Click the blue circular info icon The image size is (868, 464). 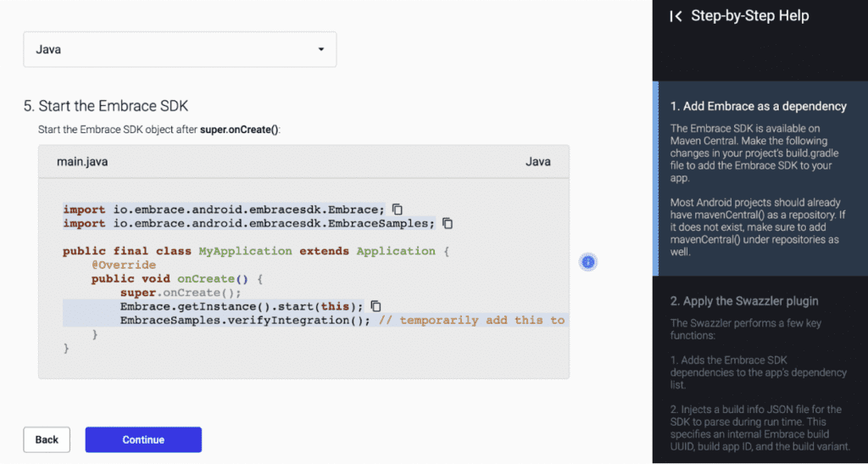click(x=588, y=262)
